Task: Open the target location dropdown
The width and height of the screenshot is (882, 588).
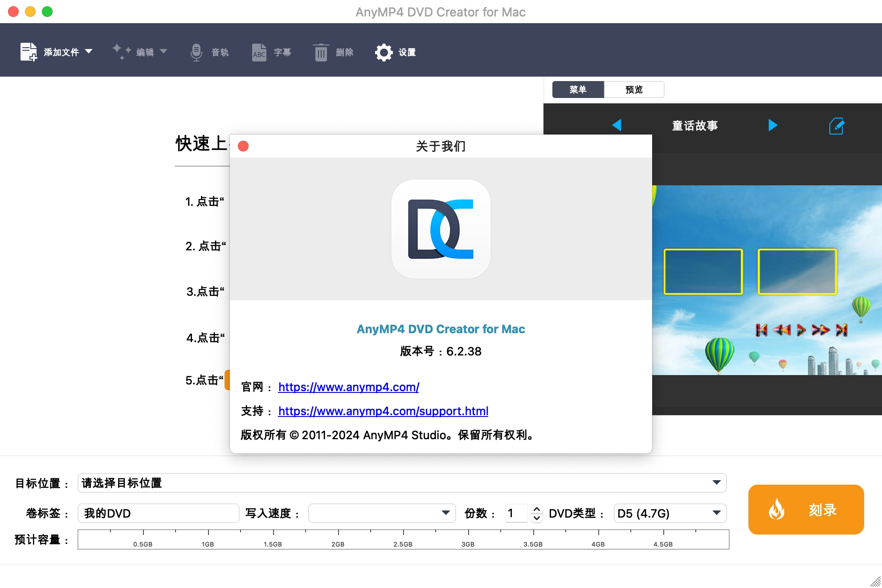Action: [716, 483]
